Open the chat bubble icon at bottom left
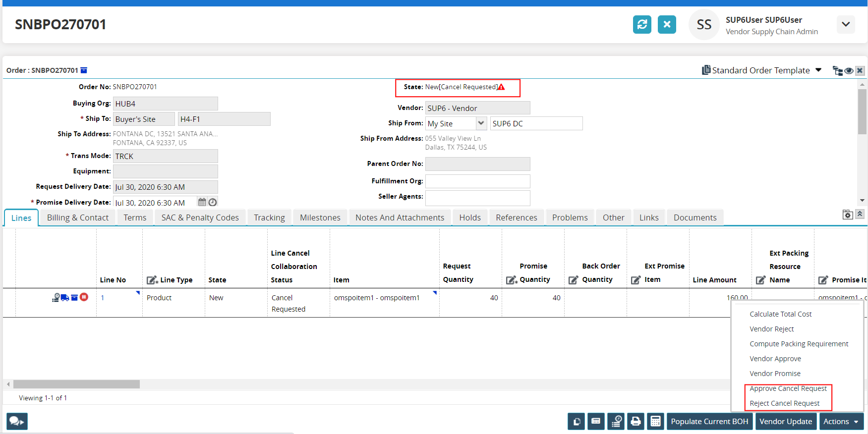Image resolution: width=868 pixels, height=434 pixels. pos(17,421)
